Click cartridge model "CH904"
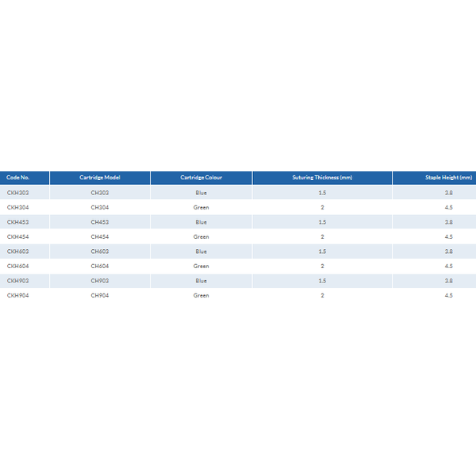Image resolution: width=476 pixels, height=476 pixels. tap(100, 295)
